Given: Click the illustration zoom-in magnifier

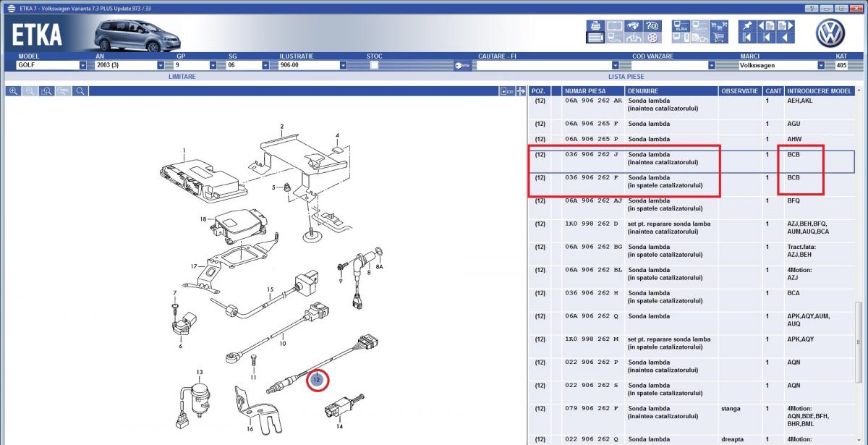Looking at the screenshot, I should click(x=14, y=91).
